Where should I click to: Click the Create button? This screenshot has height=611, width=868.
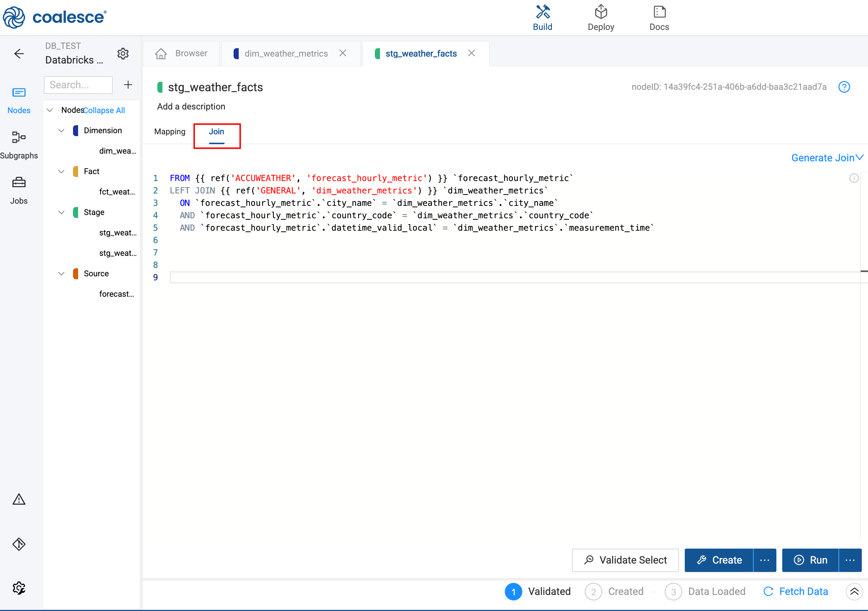pos(719,560)
